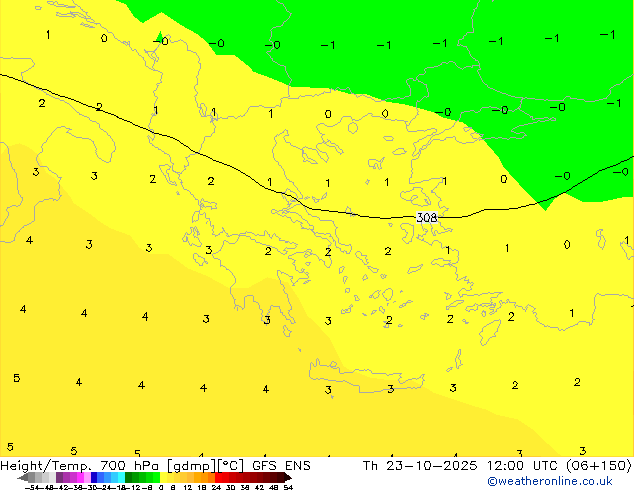Click the 308 height contour label

(x=427, y=218)
